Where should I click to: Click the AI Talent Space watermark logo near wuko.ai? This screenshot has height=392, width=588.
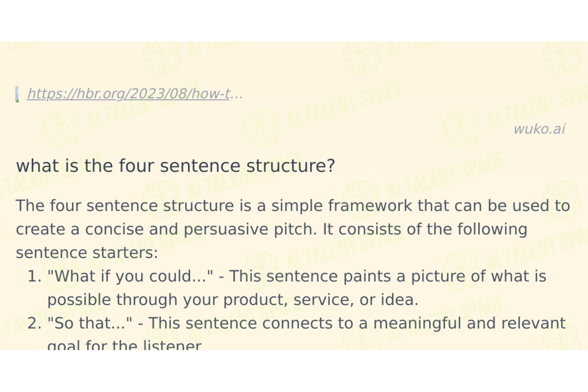[x=462, y=128]
